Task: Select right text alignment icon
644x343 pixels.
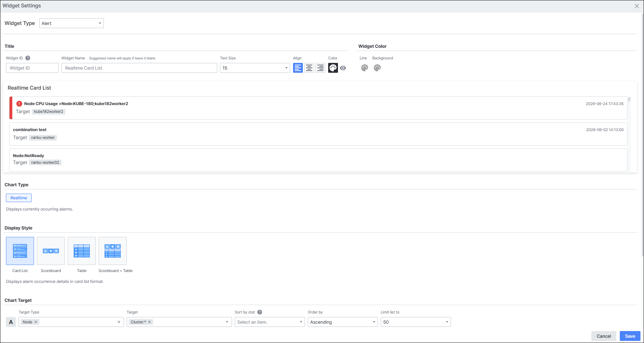Action: click(x=320, y=68)
